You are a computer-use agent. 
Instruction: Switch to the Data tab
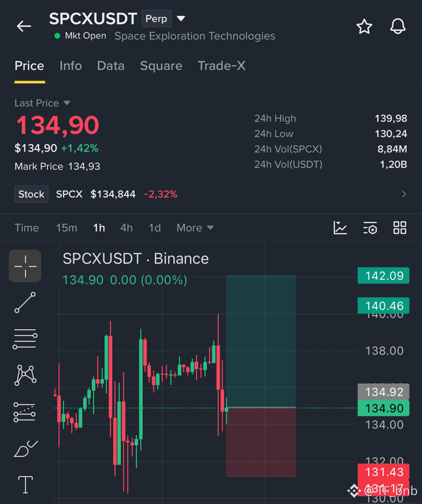(111, 66)
